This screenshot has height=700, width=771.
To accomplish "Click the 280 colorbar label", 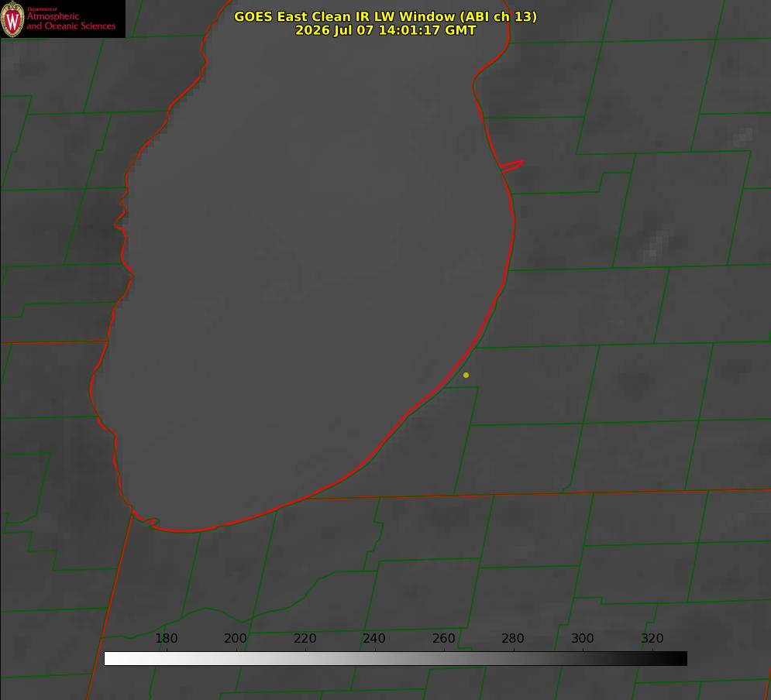I will tap(513, 638).
